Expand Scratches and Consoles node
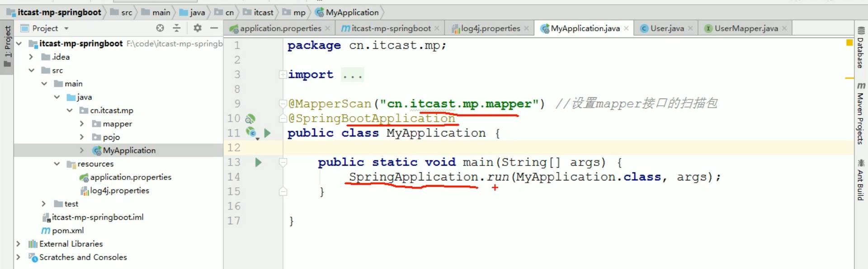Image resolution: width=868 pixels, height=269 pixels. [18, 257]
